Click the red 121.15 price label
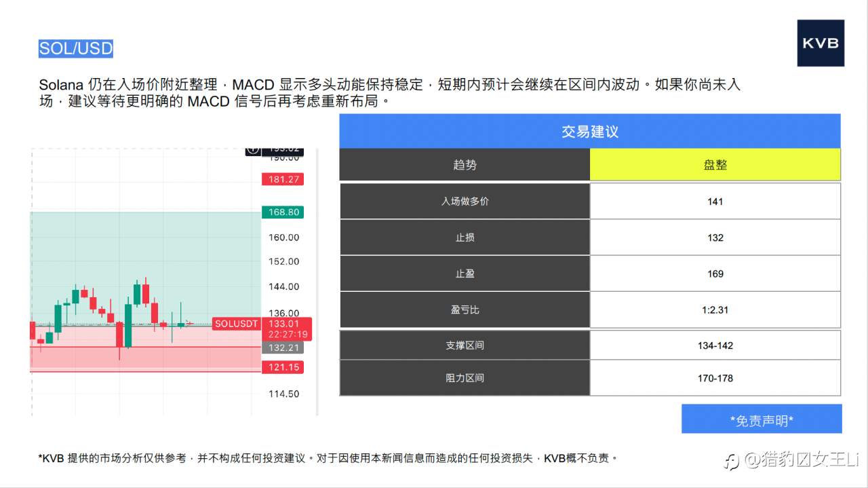Image resolution: width=868 pixels, height=488 pixels. coord(283,367)
